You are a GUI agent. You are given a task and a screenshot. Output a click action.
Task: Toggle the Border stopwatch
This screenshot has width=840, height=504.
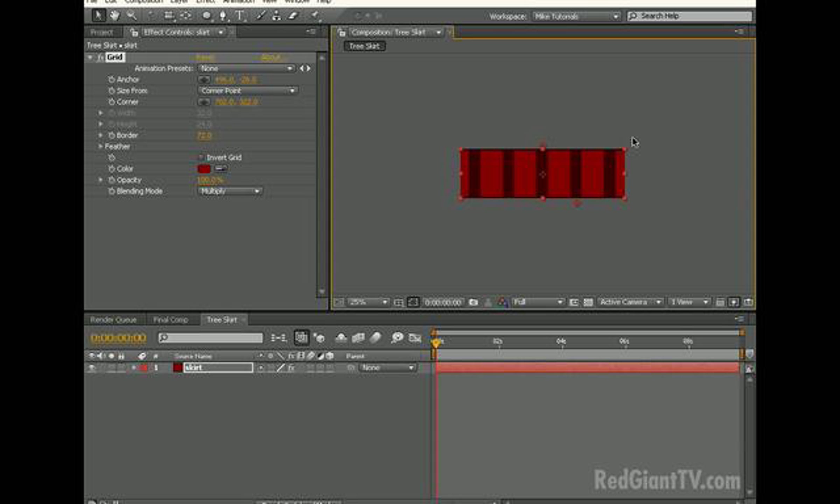112,135
